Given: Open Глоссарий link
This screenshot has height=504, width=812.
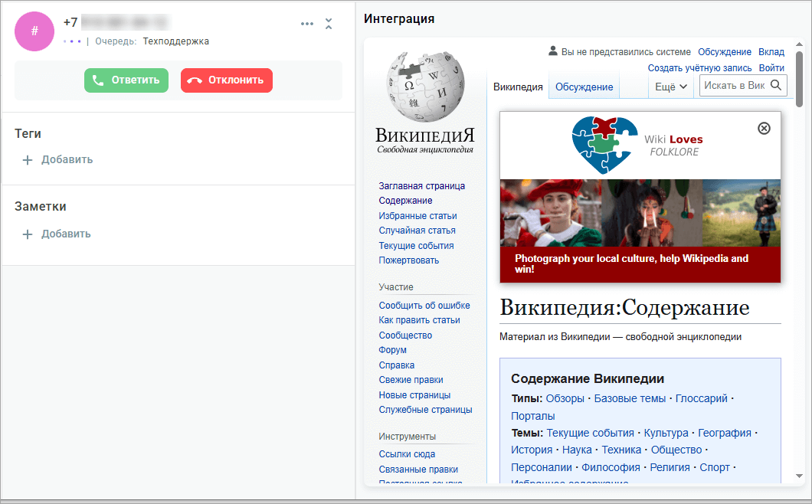Looking at the screenshot, I should coord(701,398).
